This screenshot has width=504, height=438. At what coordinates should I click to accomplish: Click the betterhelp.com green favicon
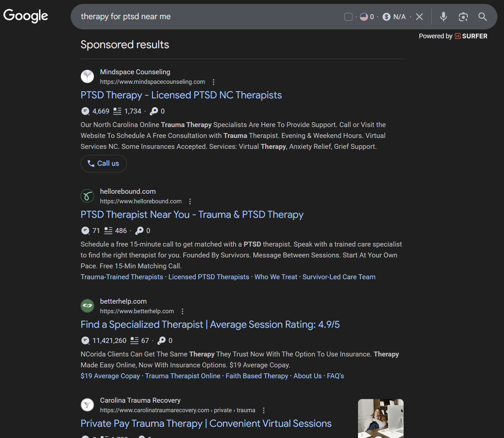coord(87,306)
